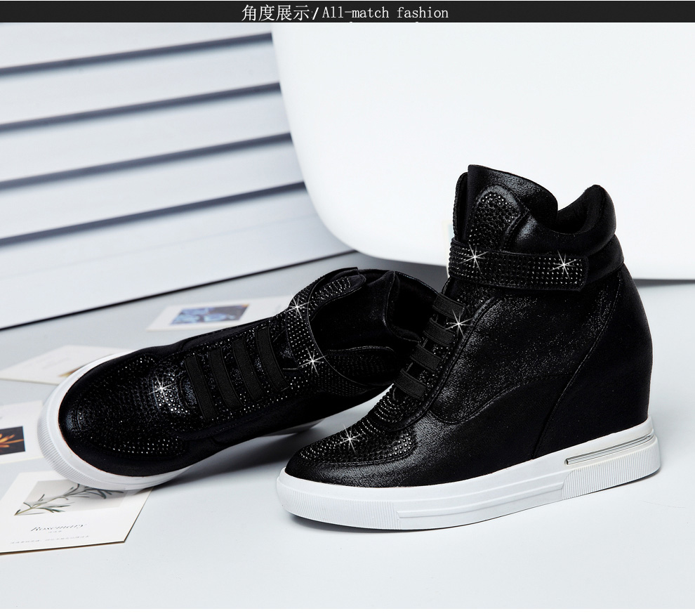The width and height of the screenshot is (695, 616).
Task: Click the card with the blue photo
Action: point(211,314)
